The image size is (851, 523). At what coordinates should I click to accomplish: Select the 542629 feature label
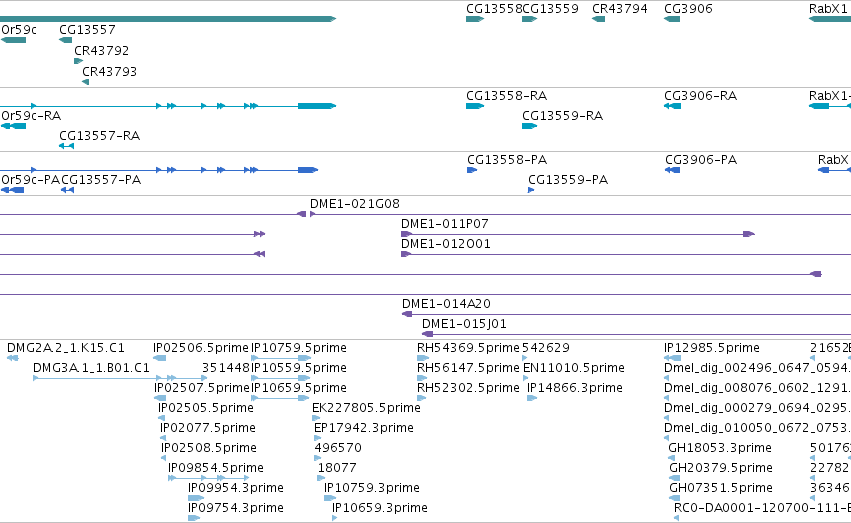tap(545, 348)
